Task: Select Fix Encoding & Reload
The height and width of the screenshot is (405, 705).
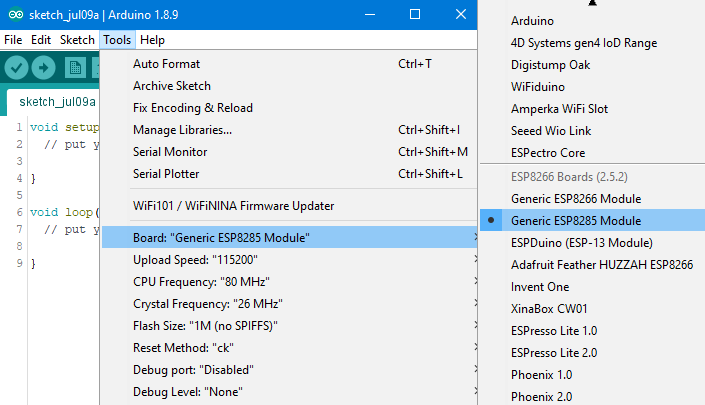Action: pos(289,108)
